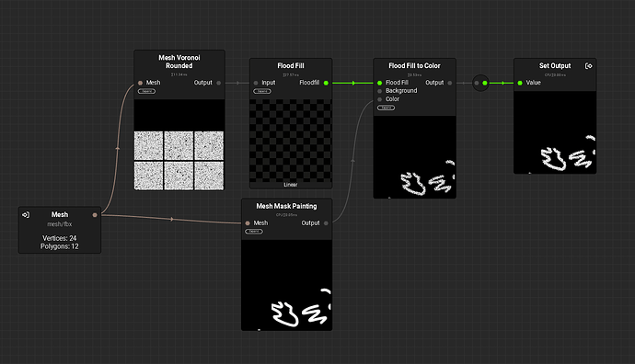Click the Background label on Flood Fill to Color
Viewport: 635px width, 364px height.
(401, 91)
